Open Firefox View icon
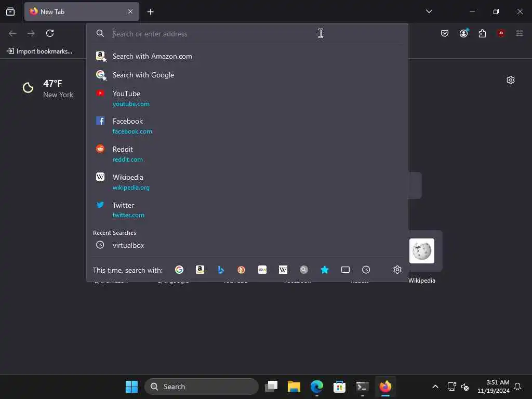Screen dimensions: 532x399 (x=10, y=11)
